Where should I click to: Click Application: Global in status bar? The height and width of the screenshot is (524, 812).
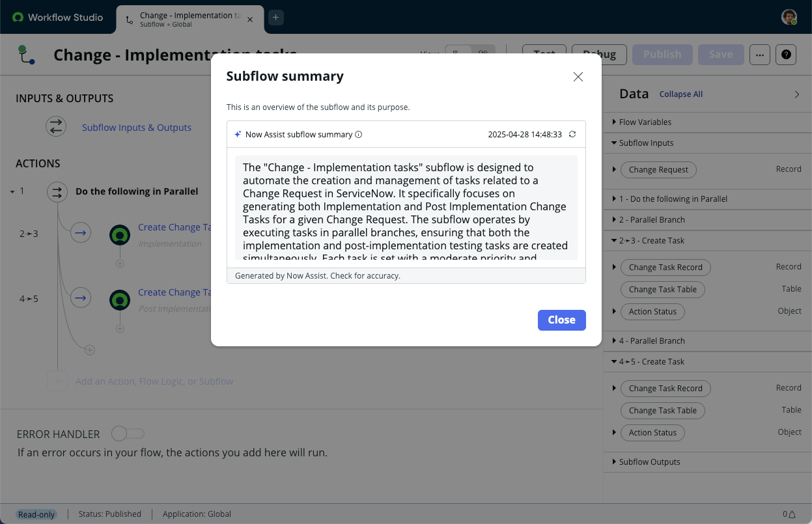tap(197, 514)
